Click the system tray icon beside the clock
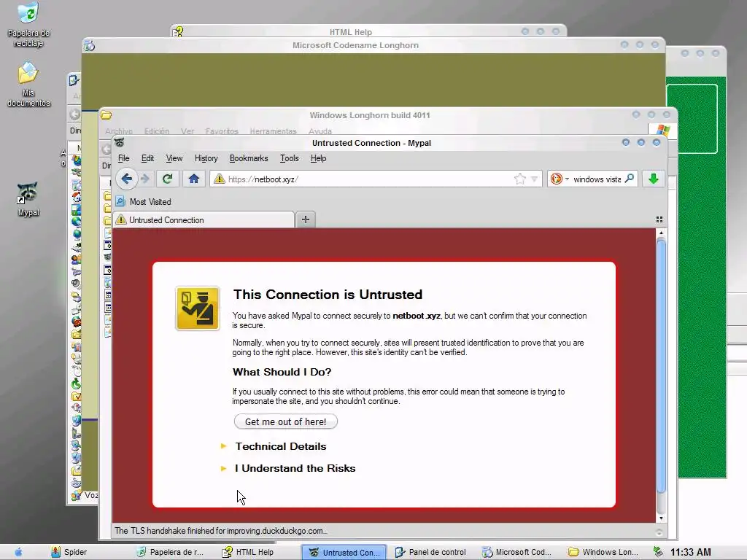 (658, 551)
